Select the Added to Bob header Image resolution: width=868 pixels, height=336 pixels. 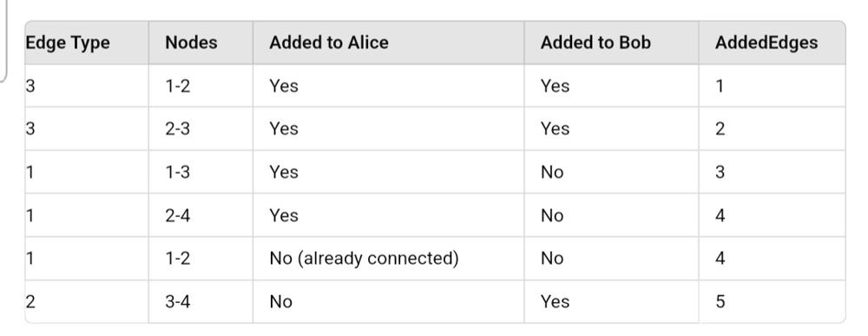[611, 43]
